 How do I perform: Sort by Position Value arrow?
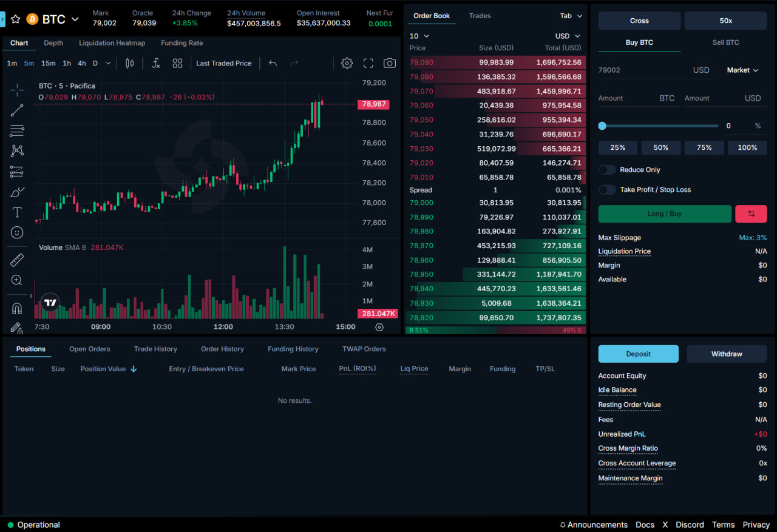tap(134, 369)
